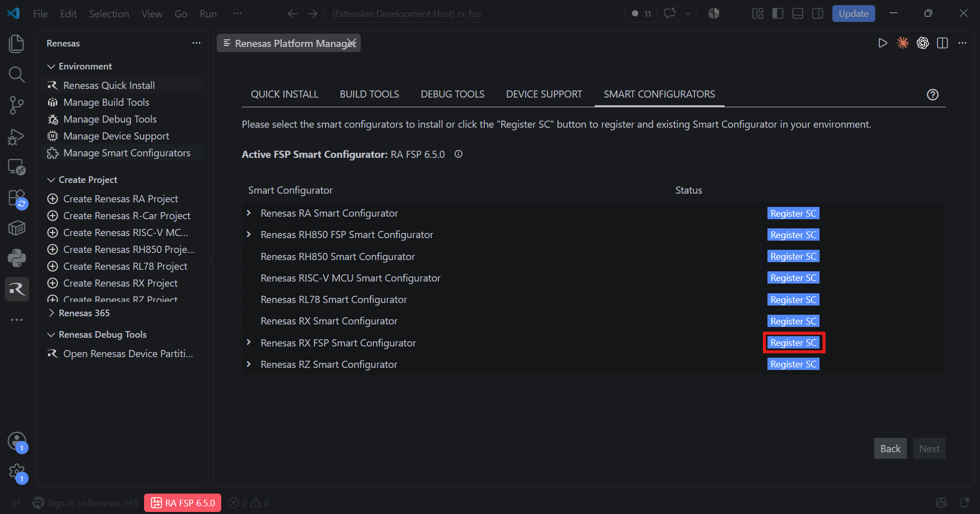
Task: Open Renesas panel more actions ellipsis
Action: (x=196, y=43)
